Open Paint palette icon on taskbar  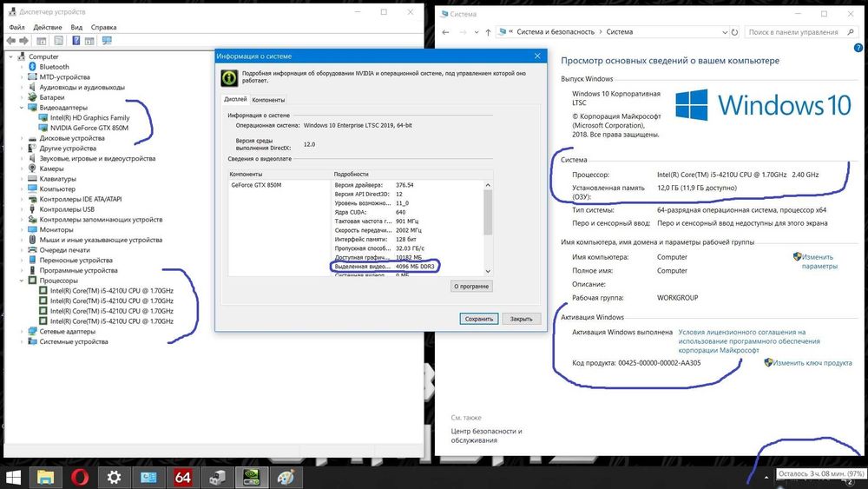(x=286, y=478)
